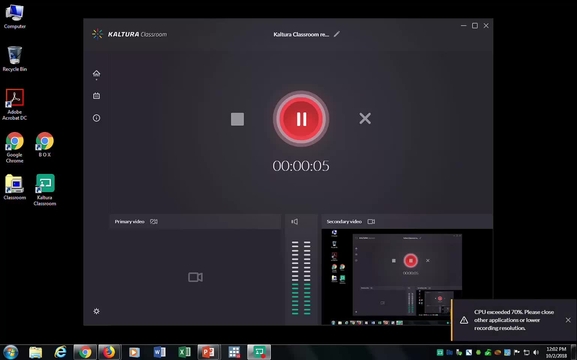Screen dimensions: 577x360
Task: Click the taskbar clock and date
Action: point(556,352)
